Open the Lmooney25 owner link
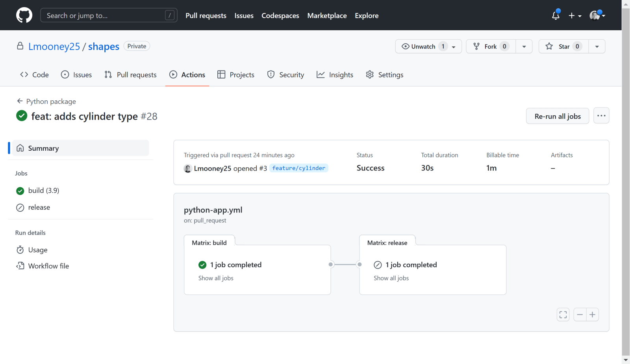The height and width of the screenshot is (364, 630). [x=54, y=46]
